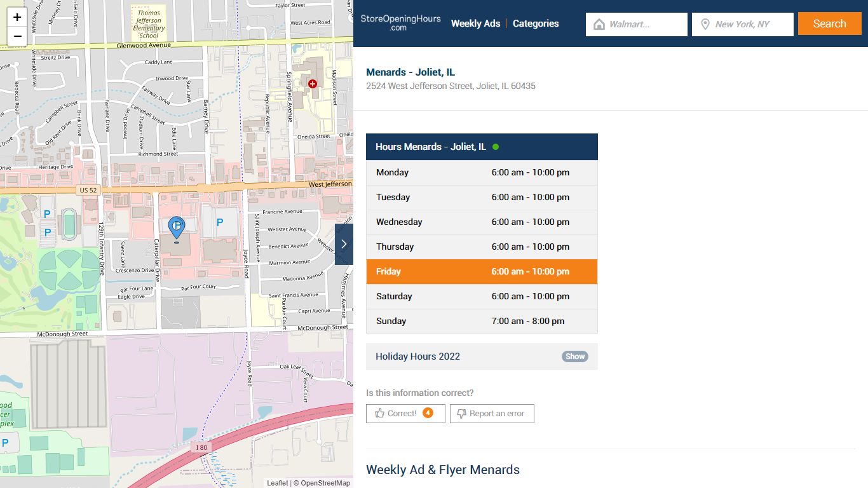Open the OpenStreetMap attribution link
This screenshot has height=488, width=868.
pyautogui.click(x=325, y=483)
